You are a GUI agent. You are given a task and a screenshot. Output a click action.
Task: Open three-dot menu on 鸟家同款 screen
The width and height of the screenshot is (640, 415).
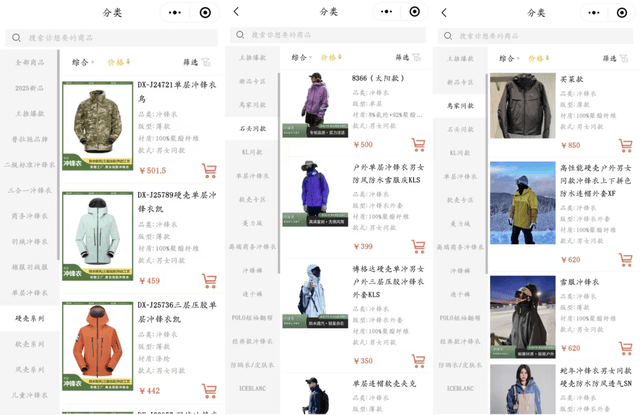click(593, 13)
